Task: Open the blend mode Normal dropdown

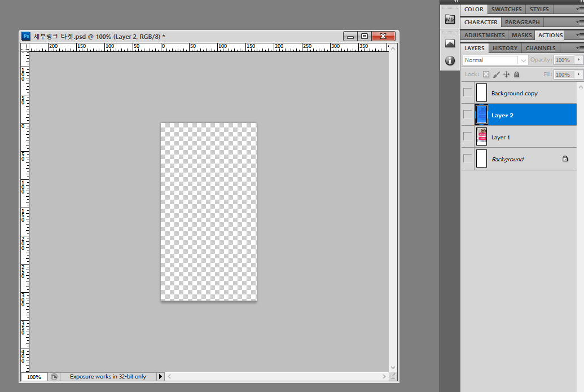Action: (x=495, y=60)
